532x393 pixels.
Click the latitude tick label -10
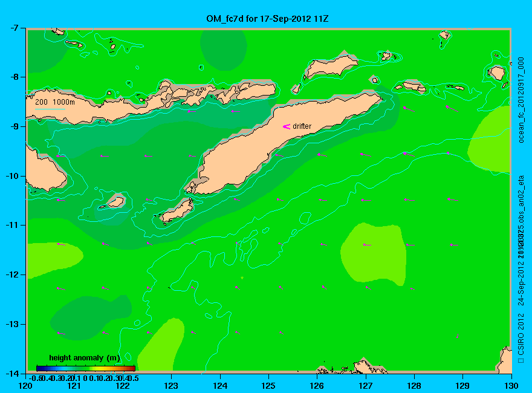(x=12, y=176)
